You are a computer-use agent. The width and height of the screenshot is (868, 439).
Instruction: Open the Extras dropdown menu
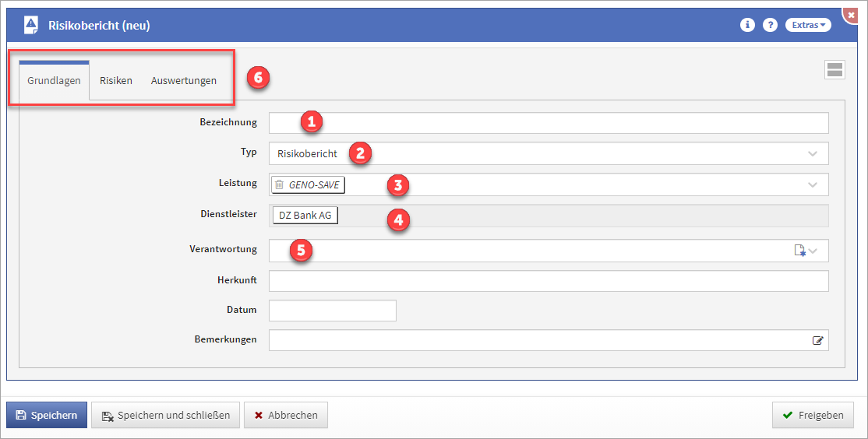point(808,25)
